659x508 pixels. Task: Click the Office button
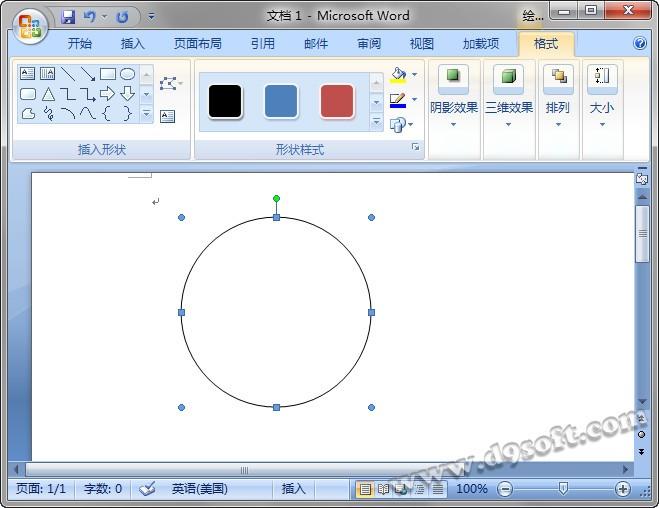(30, 25)
